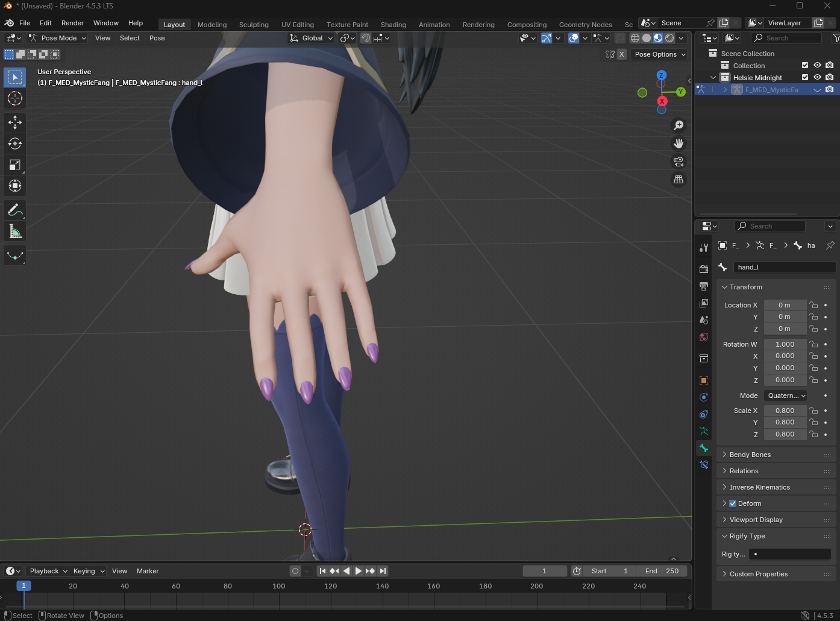Click the Scale X value field
Screen dimensions: 840x621
click(785, 411)
